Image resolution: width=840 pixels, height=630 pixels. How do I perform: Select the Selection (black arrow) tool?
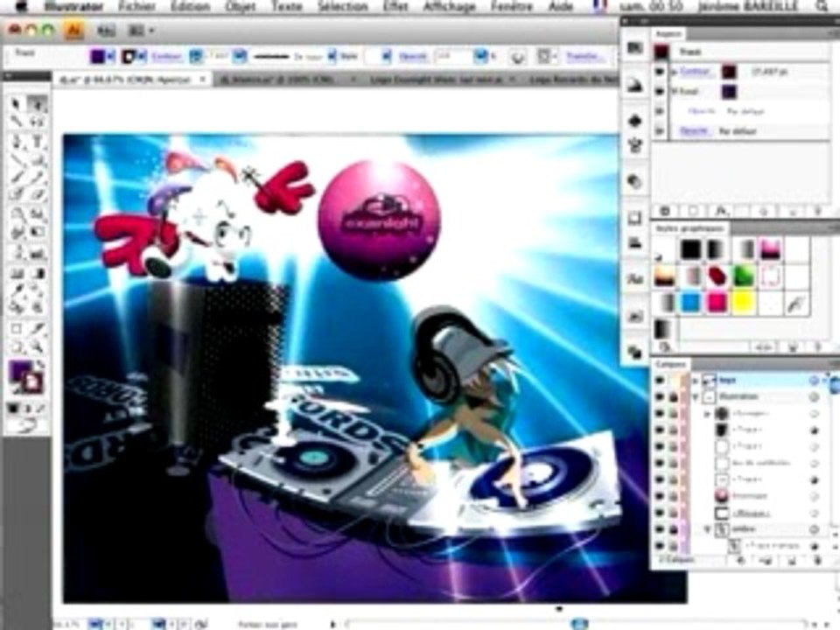point(16,103)
